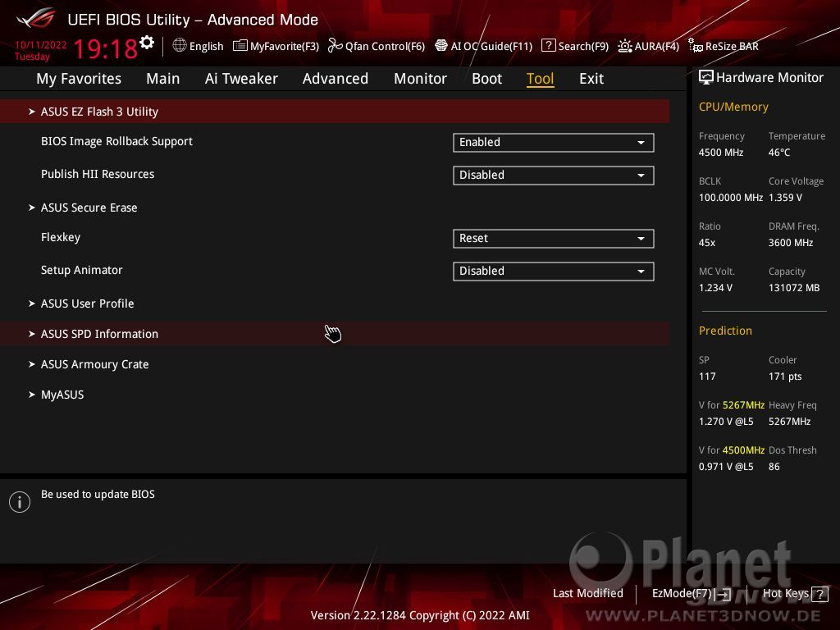Click the English language button
The image size is (840, 630).
coord(199,46)
